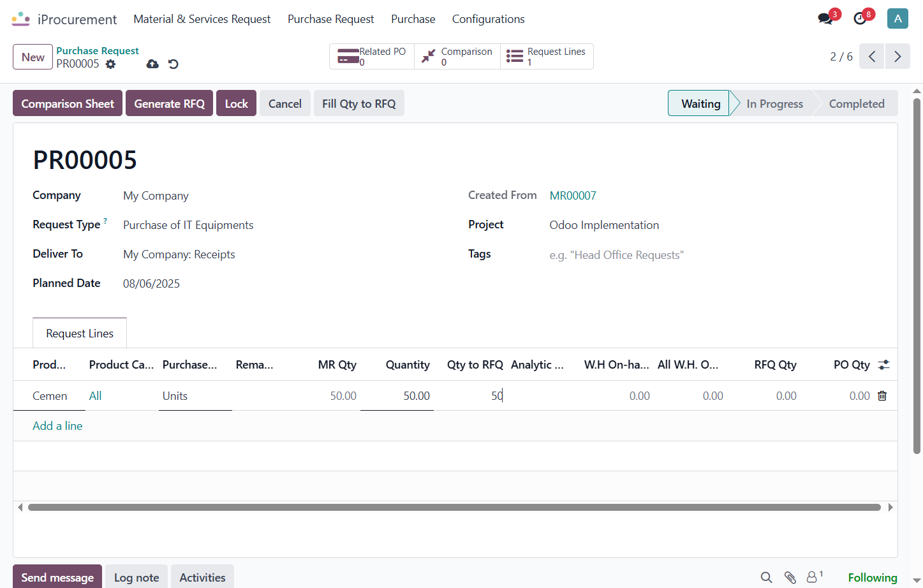The height and width of the screenshot is (588, 923).
Task: Open the activities clock icon
Action: coord(860,18)
